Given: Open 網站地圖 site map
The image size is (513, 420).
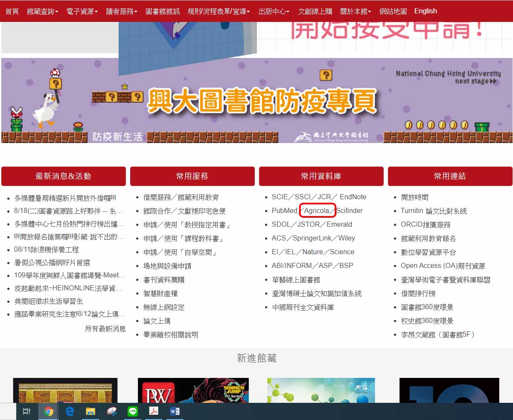Looking at the screenshot, I should pos(393,12).
